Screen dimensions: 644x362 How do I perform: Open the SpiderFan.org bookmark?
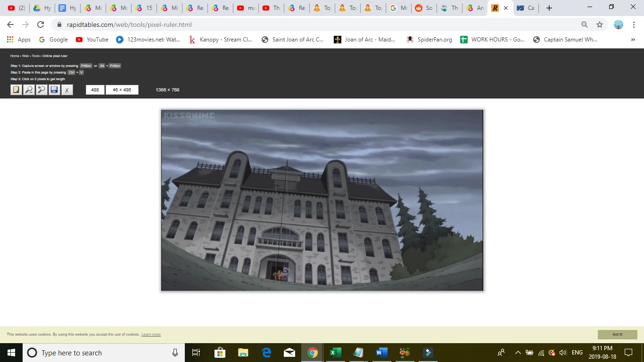429,40
